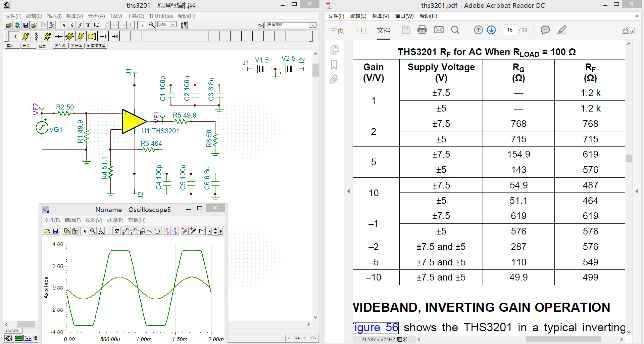Close the Acrobat document with the small X
The width and height of the screenshot is (644, 344).
pyautogui.click(x=637, y=16)
